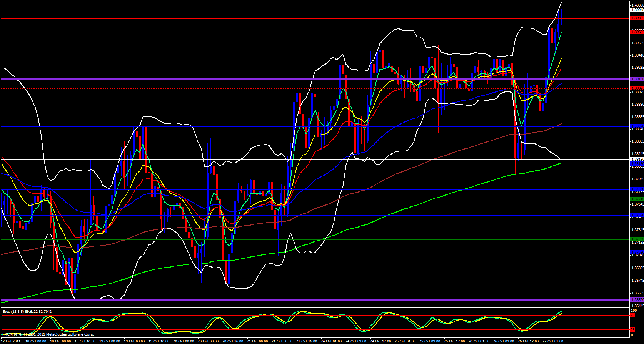Image resolution: width=644 pixels, height=344 pixels.
Task: Select the blue 1.37830 price level label
Action: pos(637,189)
